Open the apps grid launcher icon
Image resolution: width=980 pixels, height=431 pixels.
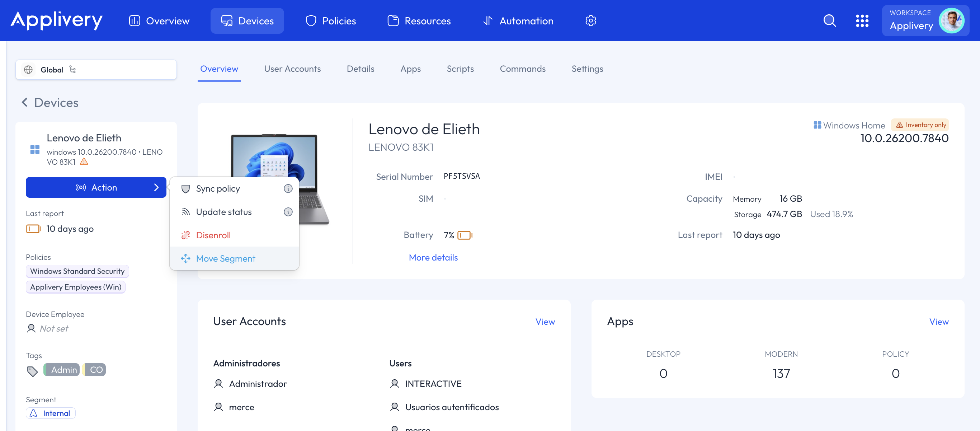click(862, 20)
